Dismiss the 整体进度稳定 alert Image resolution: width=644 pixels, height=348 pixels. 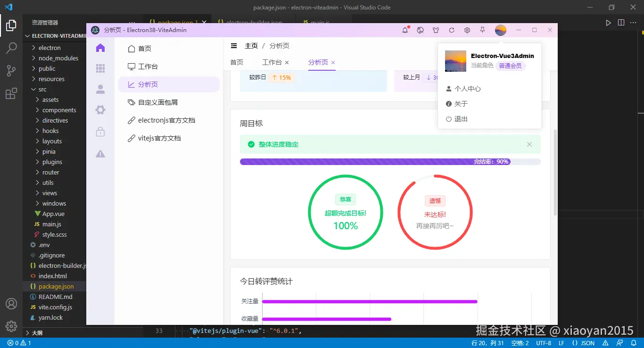[x=529, y=144]
